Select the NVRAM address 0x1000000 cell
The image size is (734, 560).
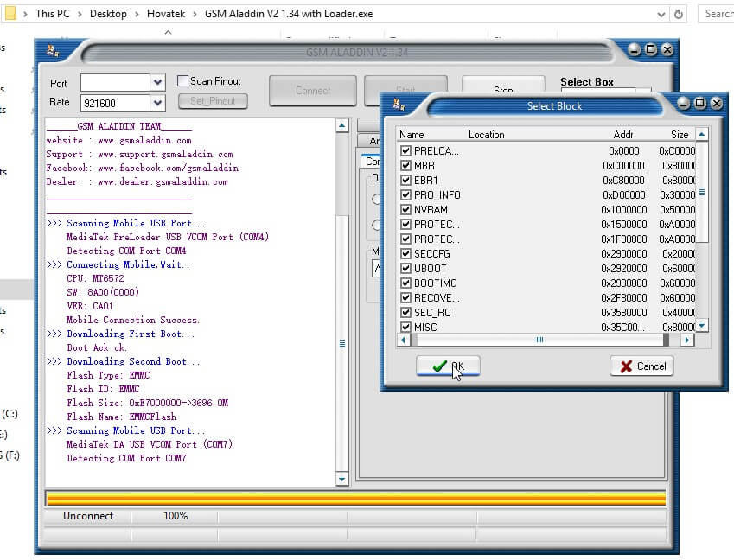pos(623,210)
